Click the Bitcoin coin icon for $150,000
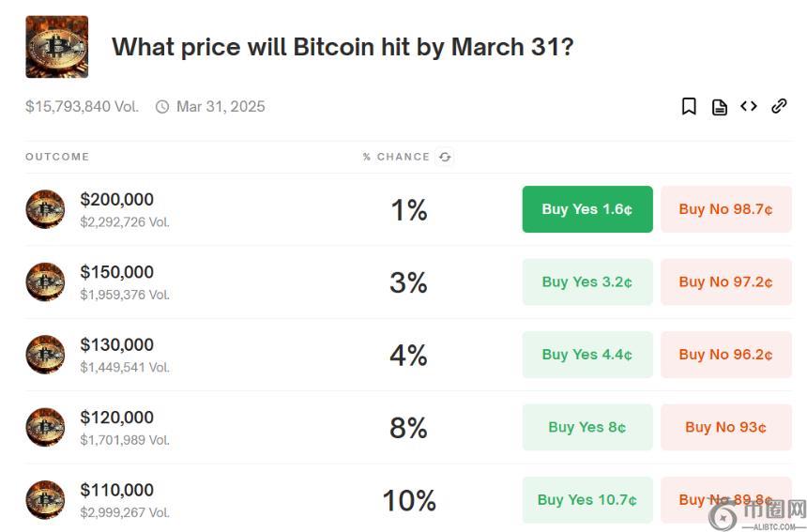Image resolution: width=807 pixels, height=532 pixels. 45,282
